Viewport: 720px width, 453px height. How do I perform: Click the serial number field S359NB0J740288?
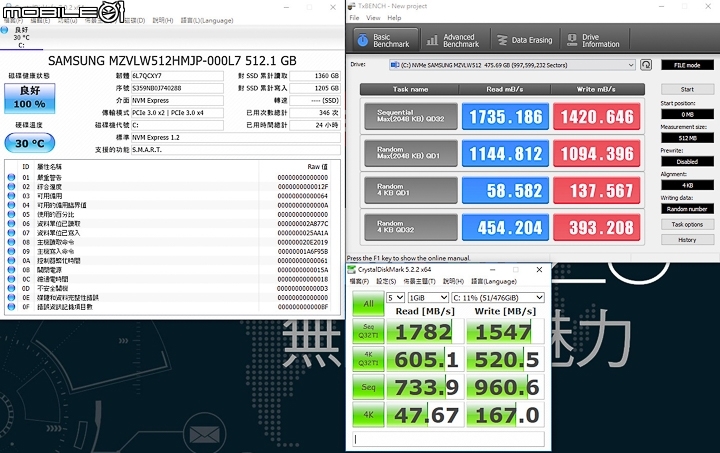click(177, 88)
